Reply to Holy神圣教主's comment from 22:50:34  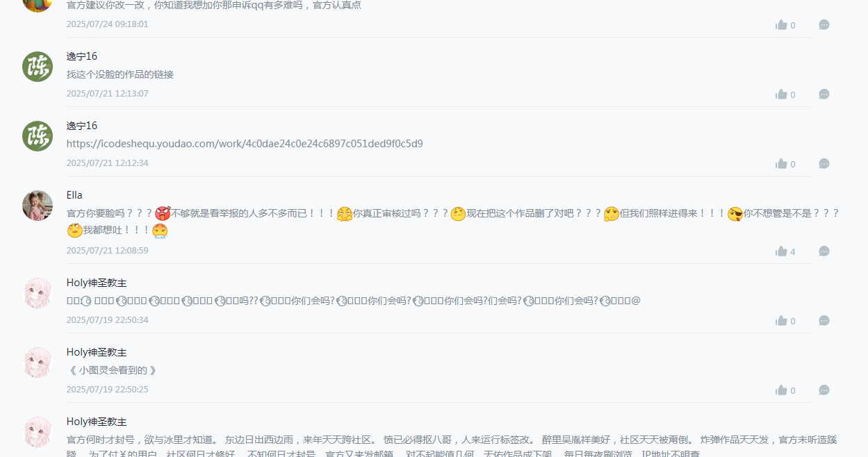coord(824,321)
